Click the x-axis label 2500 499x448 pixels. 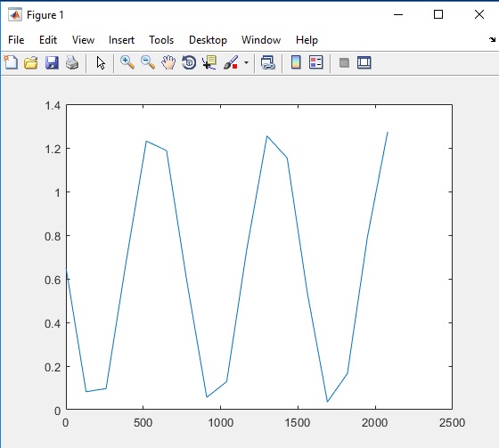(452, 423)
